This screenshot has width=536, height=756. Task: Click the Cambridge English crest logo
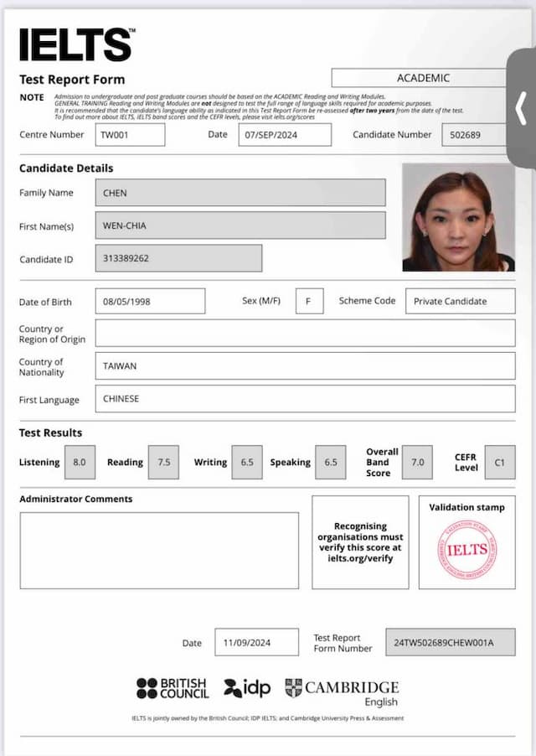tap(292, 688)
